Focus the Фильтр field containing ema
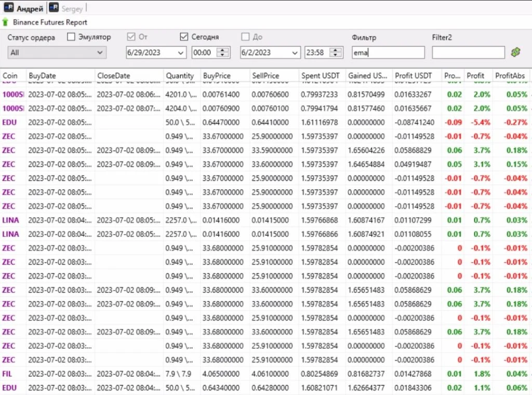This screenshot has height=395, width=532. [x=388, y=52]
